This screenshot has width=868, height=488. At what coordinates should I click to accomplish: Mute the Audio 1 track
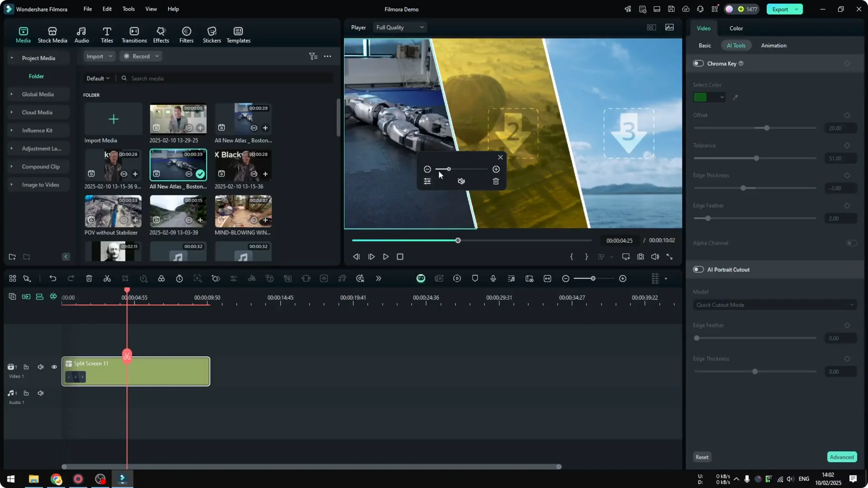click(41, 394)
